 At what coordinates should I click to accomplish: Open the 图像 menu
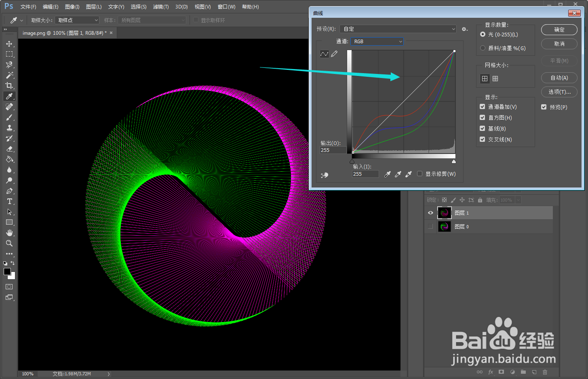(72, 7)
